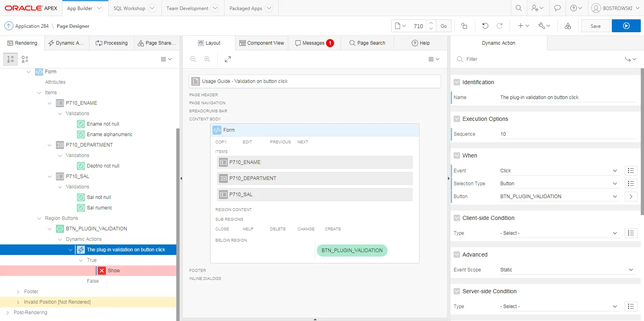Expand the layout pane with arrows icon
644x321 pixels.
point(228,59)
